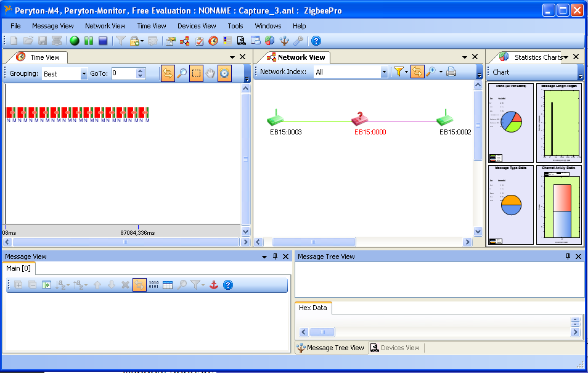Open Network View from the main toolbar
Image resolution: width=588 pixels, height=373 pixels.
(x=184, y=41)
